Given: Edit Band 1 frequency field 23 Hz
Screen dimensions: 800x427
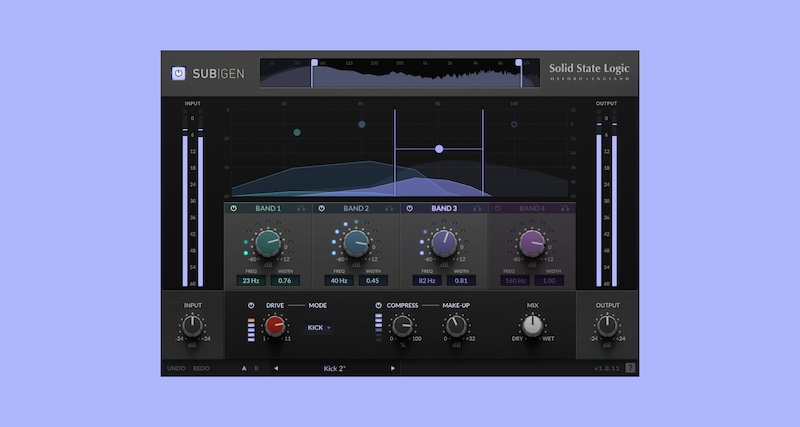Looking at the screenshot, I should click(x=251, y=281).
